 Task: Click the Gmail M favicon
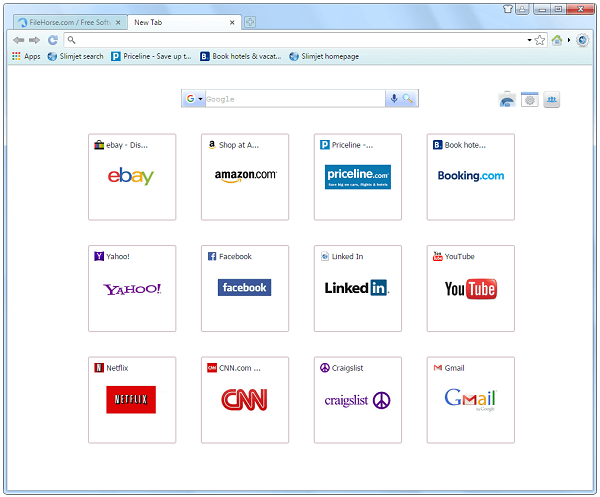(x=437, y=368)
